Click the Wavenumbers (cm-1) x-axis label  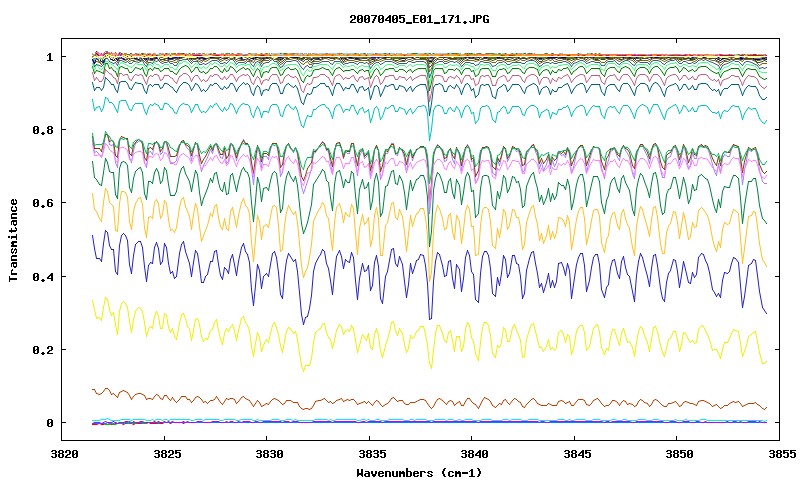tap(419, 473)
